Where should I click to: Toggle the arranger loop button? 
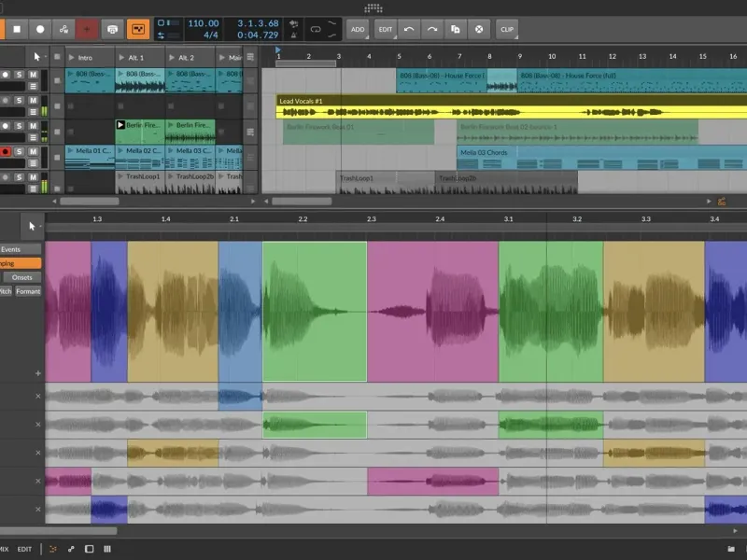pos(316,29)
